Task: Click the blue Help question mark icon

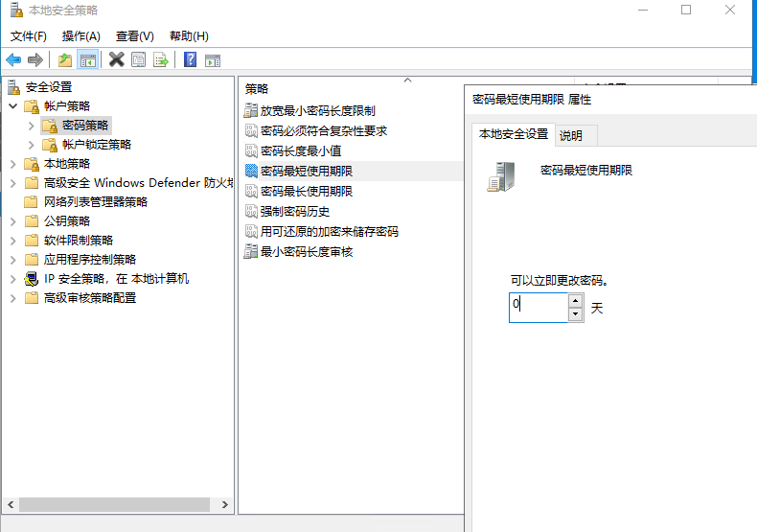Action: pos(190,59)
